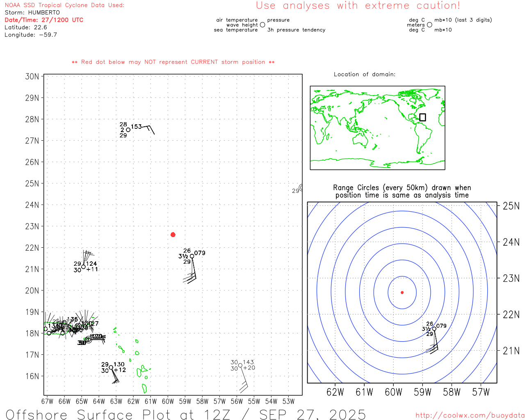Click the 'Longitude: -59.7' line
525x420 pixels.
click(x=31, y=35)
